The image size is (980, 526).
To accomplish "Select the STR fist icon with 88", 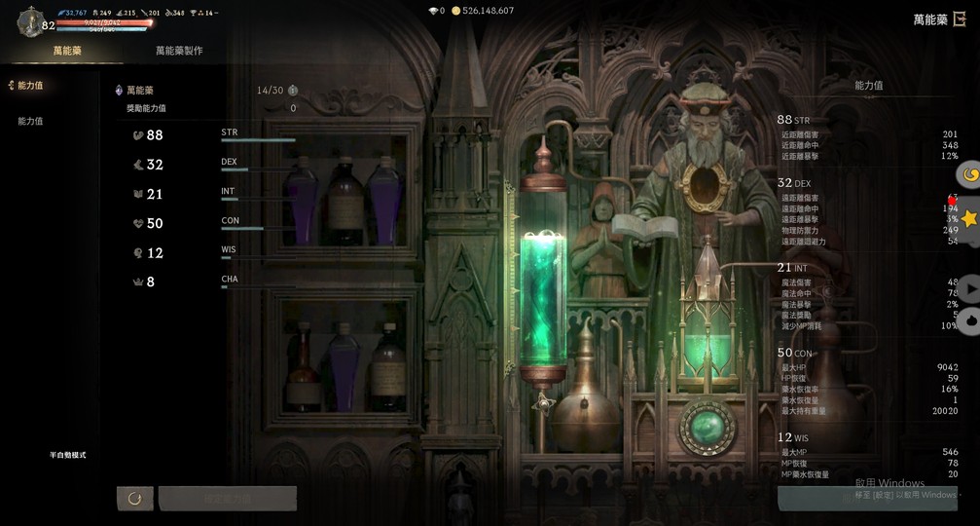I will tap(138, 135).
